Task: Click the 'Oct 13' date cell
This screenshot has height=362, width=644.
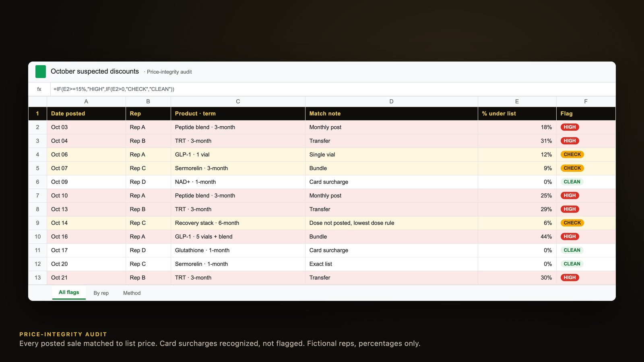Action: click(86, 209)
